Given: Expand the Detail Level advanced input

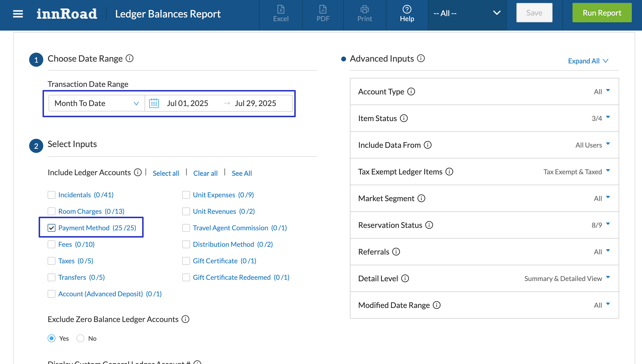Looking at the screenshot, I should [x=607, y=278].
